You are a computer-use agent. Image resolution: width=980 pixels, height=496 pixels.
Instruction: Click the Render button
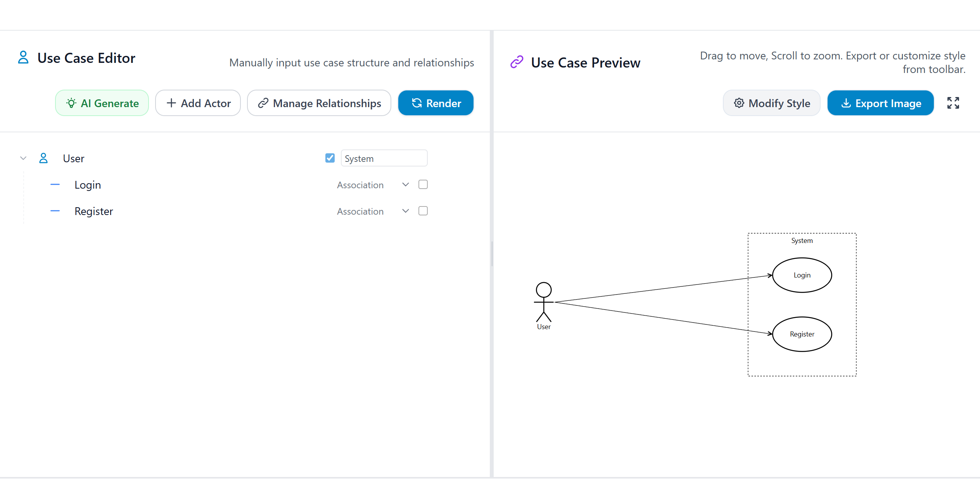tap(436, 103)
